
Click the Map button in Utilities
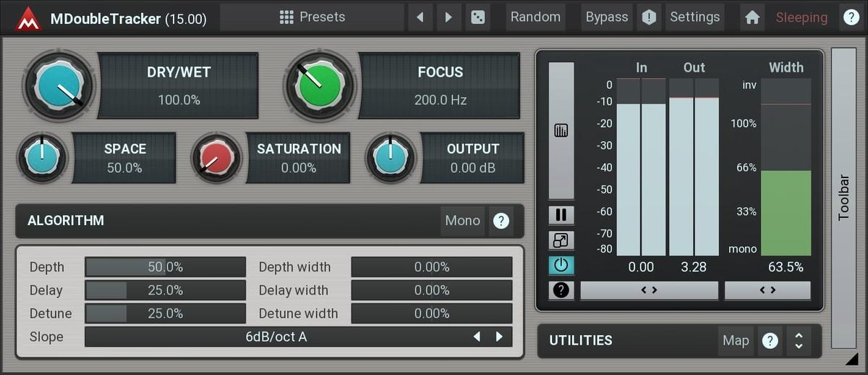[x=736, y=340]
